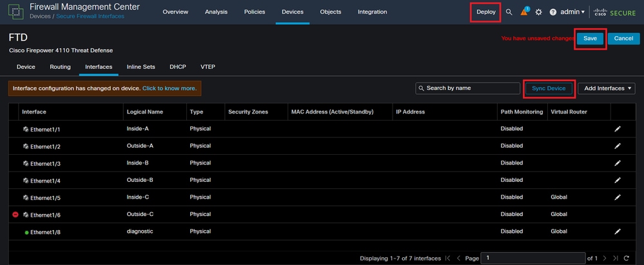Screen dimensions: 644x265
Task: Open the Overview menu
Action: (175, 12)
